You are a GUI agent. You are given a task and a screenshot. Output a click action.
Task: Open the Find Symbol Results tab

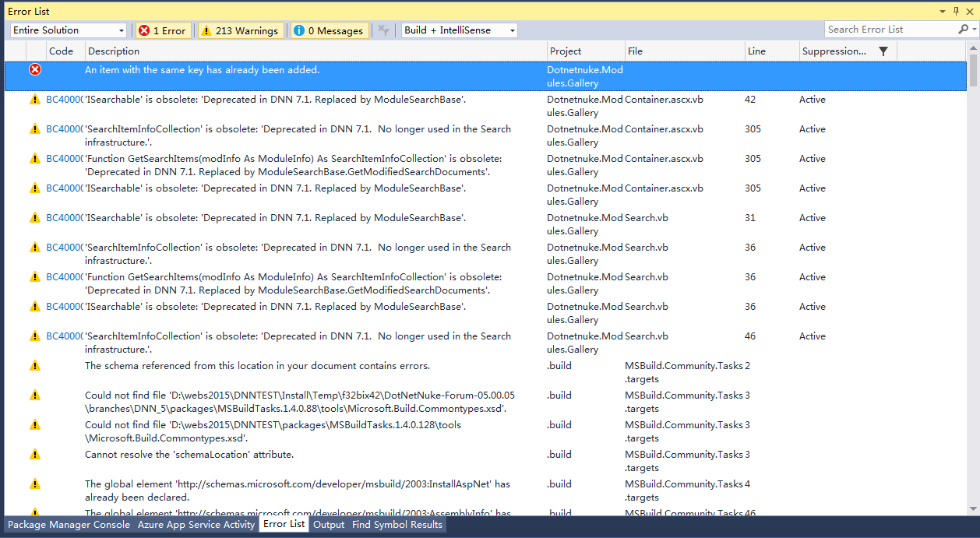pos(397,525)
